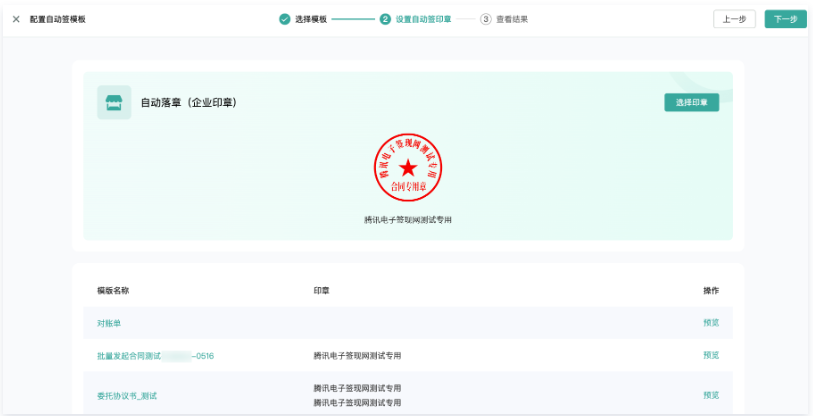Click the red 合同专用章 seal image
The height and width of the screenshot is (416, 813).
408,167
